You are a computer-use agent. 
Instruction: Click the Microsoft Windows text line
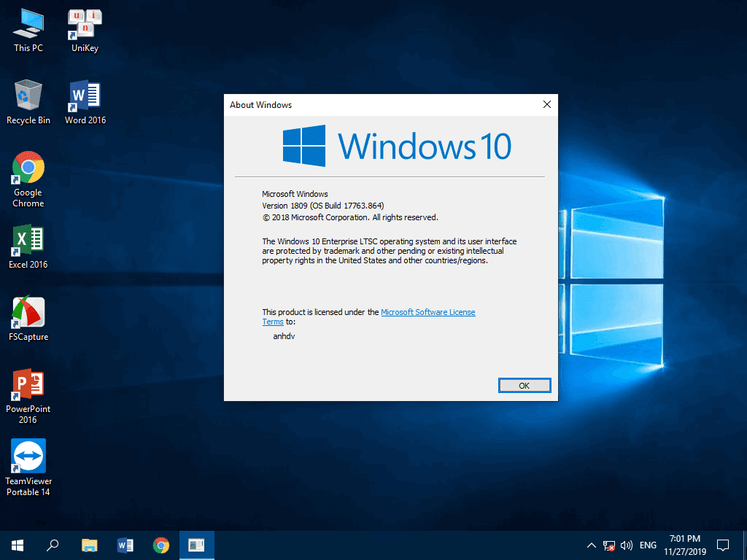tap(295, 194)
